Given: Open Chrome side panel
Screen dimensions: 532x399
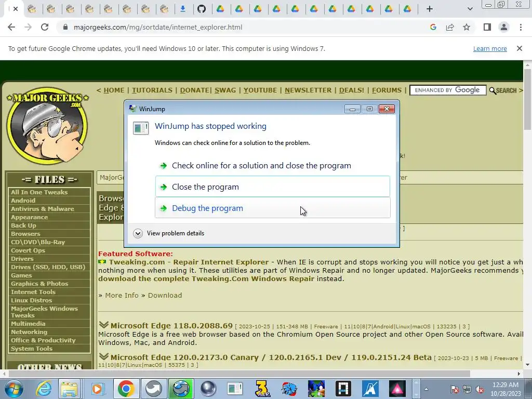Looking at the screenshot, I should coord(487,27).
